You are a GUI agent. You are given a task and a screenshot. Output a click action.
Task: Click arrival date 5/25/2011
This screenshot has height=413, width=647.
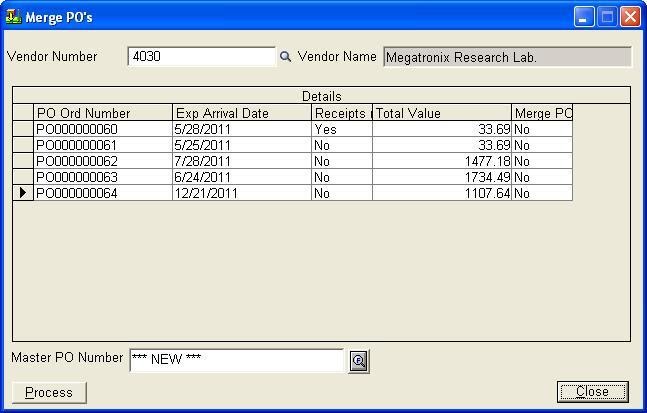242,145
